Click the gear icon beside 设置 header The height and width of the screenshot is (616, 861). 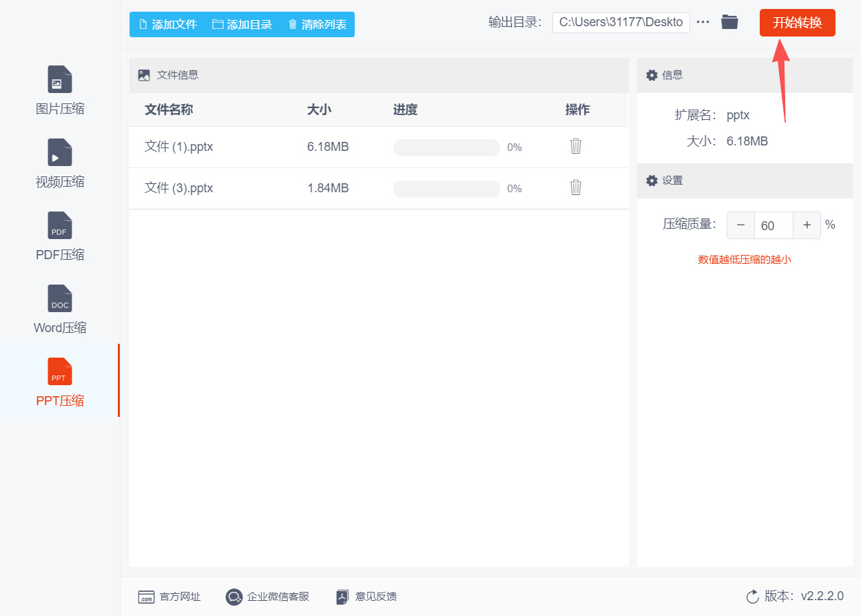click(x=652, y=181)
